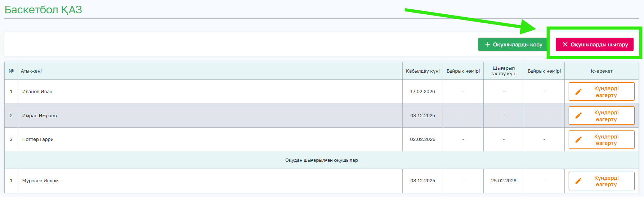Screen dimensions: 644x197
Task: Click Күндерді өзгерту label for Поттер Гарри
Action: (606, 139)
